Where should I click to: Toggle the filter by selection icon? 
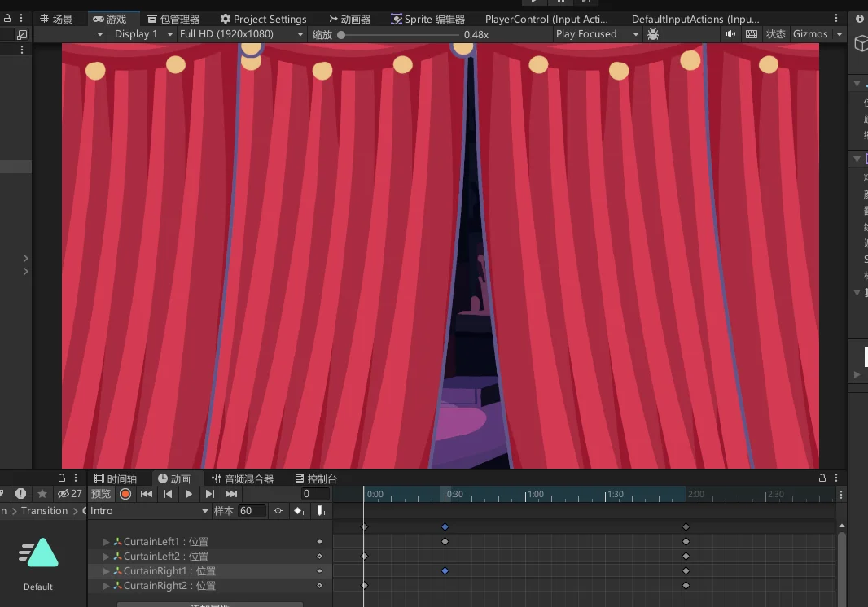point(278,511)
